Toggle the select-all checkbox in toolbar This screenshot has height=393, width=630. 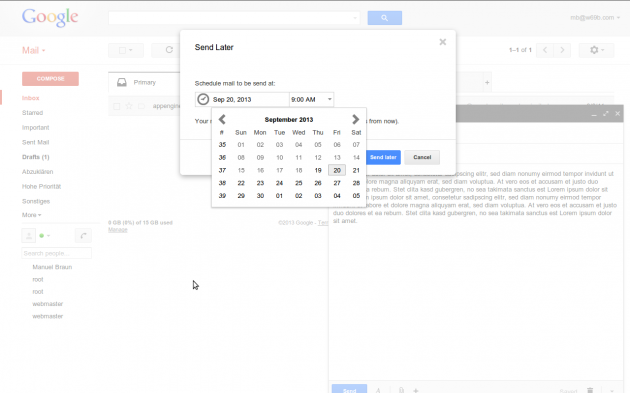(x=122, y=50)
